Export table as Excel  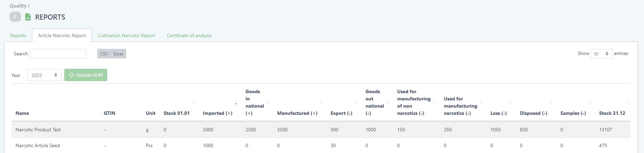[x=118, y=54]
